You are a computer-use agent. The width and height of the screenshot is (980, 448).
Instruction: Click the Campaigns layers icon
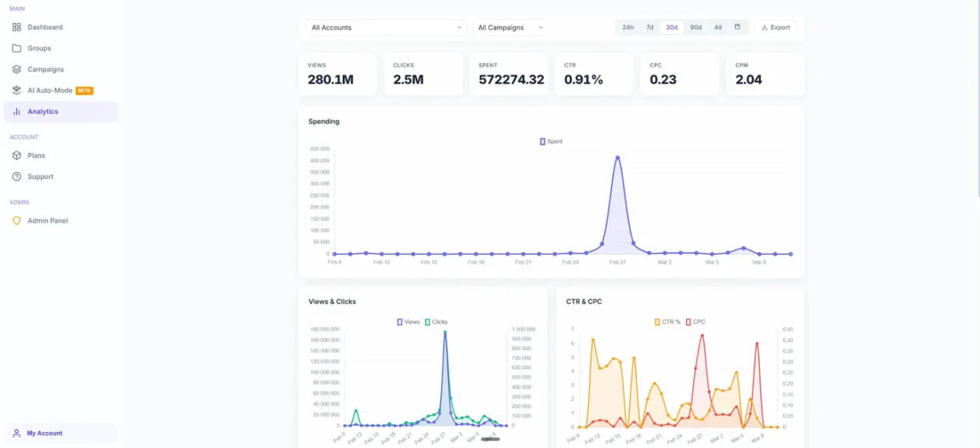click(17, 69)
